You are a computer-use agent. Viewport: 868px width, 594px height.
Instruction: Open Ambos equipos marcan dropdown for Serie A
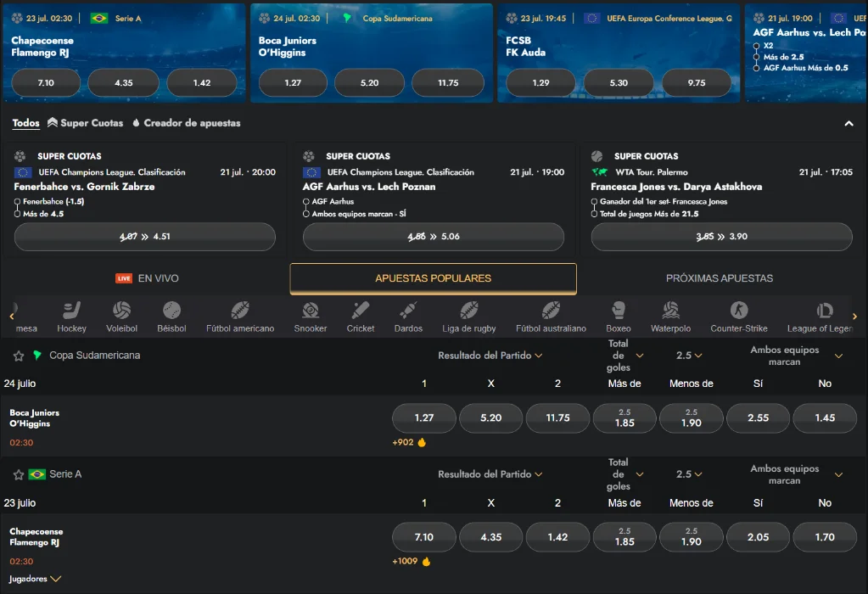pyautogui.click(x=796, y=474)
